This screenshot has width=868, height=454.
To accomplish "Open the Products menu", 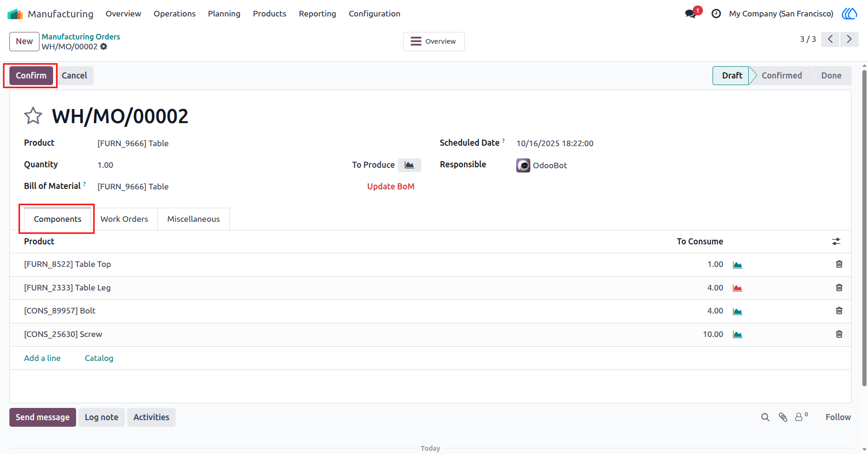I will [x=270, y=14].
